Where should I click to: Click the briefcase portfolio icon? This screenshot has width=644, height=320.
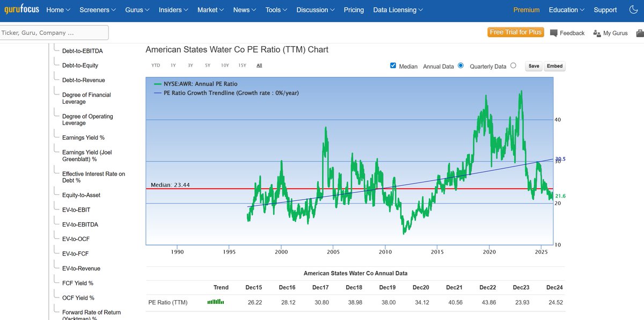pos(640,33)
